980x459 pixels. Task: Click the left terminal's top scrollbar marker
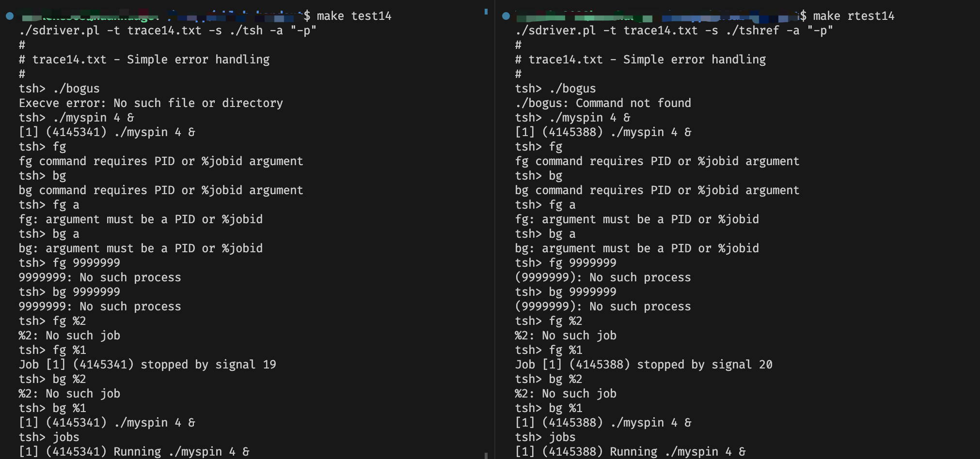pos(486,12)
